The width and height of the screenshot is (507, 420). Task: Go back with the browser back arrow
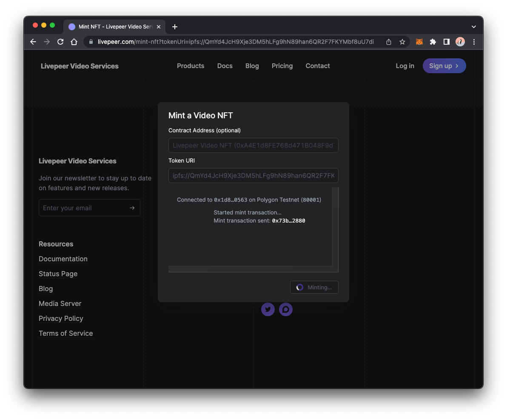33,42
